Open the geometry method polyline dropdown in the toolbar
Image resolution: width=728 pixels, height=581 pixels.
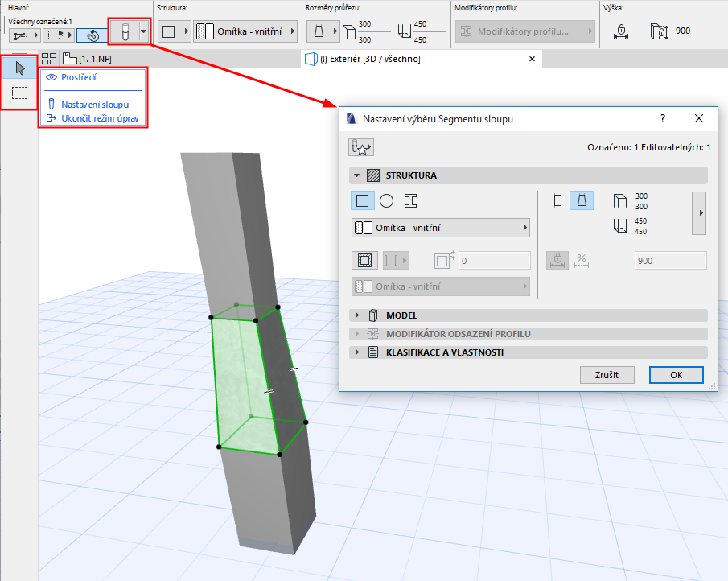pyautogui.click(x=25, y=35)
